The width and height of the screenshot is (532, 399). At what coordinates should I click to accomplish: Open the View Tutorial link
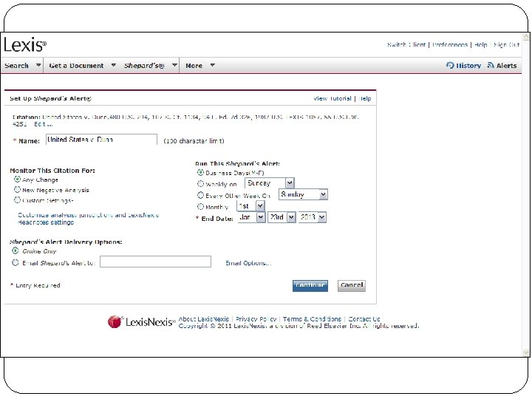(x=332, y=98)
